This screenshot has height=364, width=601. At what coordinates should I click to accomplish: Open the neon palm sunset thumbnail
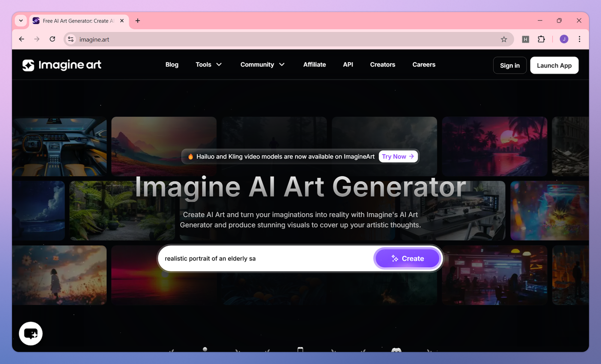(x=494, y=146)
